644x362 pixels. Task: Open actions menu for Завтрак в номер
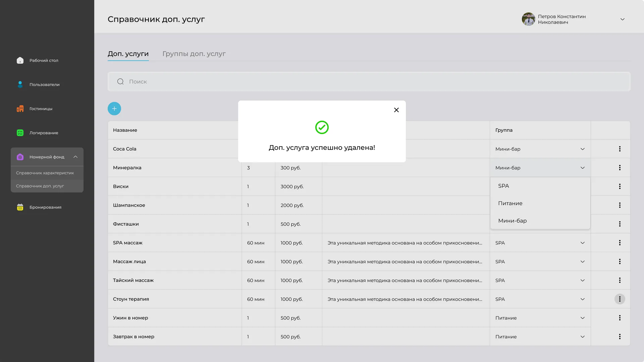pos(620,337)
